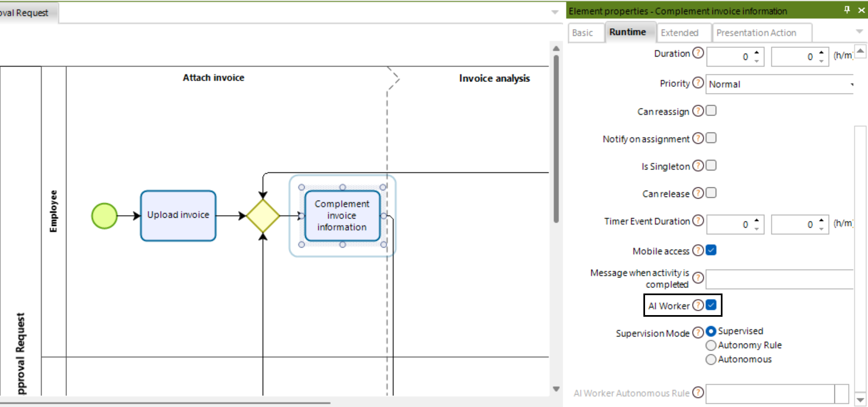868x407 pixels.
Task: Enable the Can reassign checkbox
Action: tap(711, 111)
